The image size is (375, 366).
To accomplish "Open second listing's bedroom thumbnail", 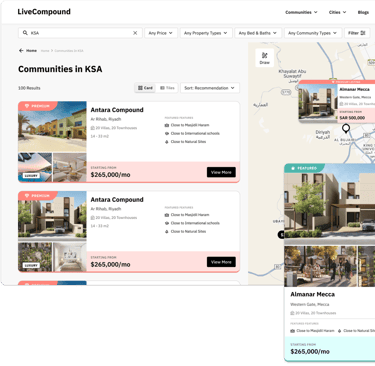I will pos(70,257).
